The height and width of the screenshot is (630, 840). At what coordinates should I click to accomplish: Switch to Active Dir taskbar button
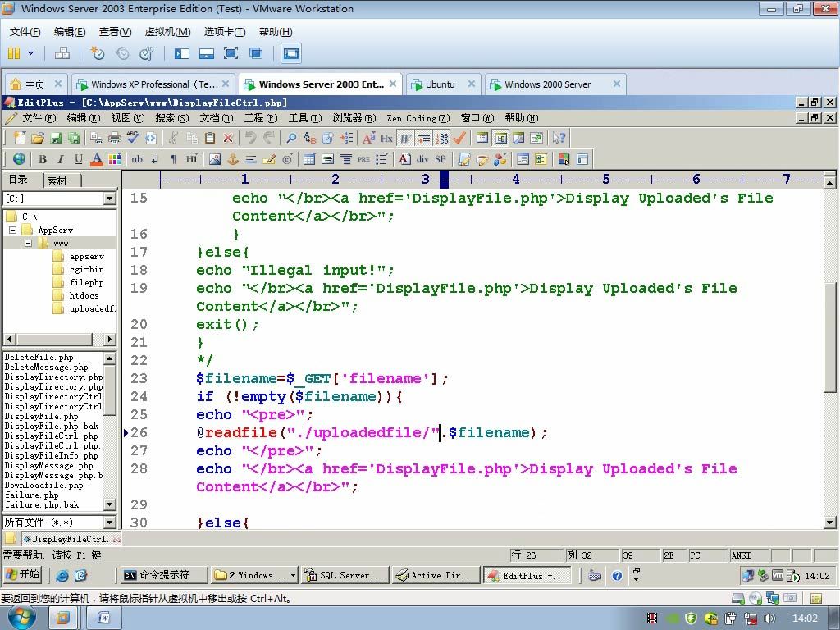[435, 575]
